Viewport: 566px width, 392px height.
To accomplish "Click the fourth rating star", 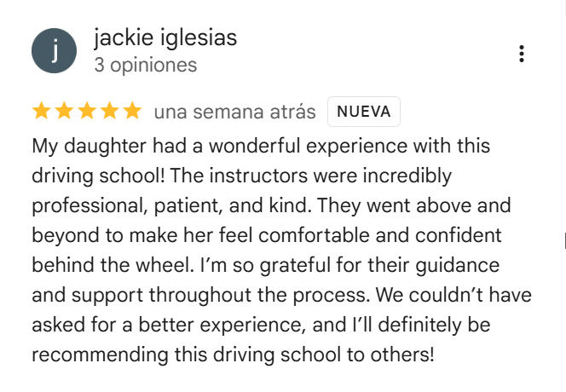I will [x=109, y=112].
